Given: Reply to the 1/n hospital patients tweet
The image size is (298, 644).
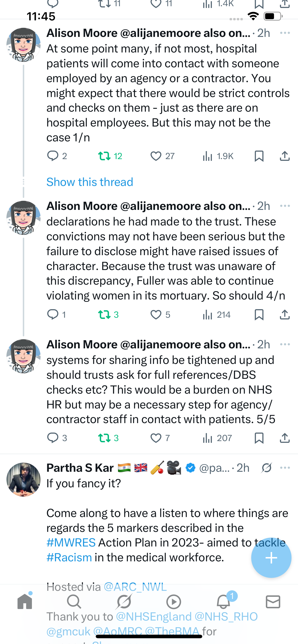Looking at the screenshot, I should 53,156.
